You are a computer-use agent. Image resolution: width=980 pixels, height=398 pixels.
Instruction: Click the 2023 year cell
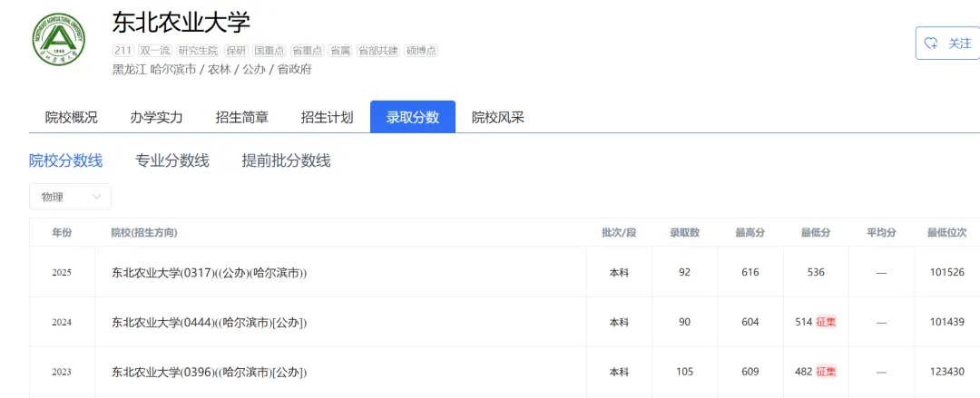(x=62, y=372)
